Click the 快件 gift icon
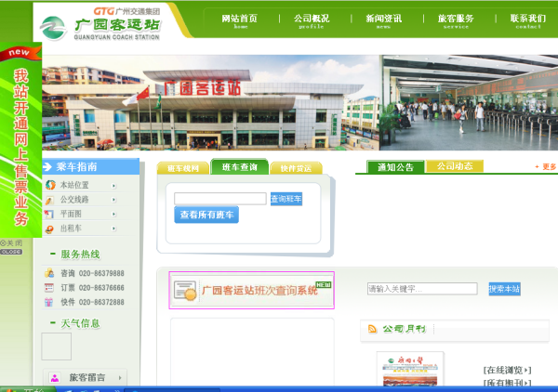Viewport: 558px width, 392px height. click(48, 302)
